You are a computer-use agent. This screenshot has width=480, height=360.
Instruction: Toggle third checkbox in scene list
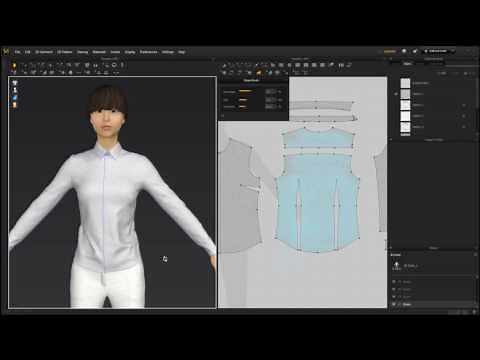(394, 297)
